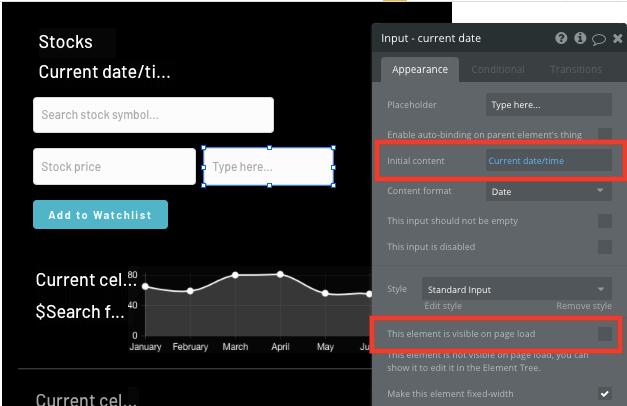
Task: Switch to the Transitions tab
Action: click(576, 70)
